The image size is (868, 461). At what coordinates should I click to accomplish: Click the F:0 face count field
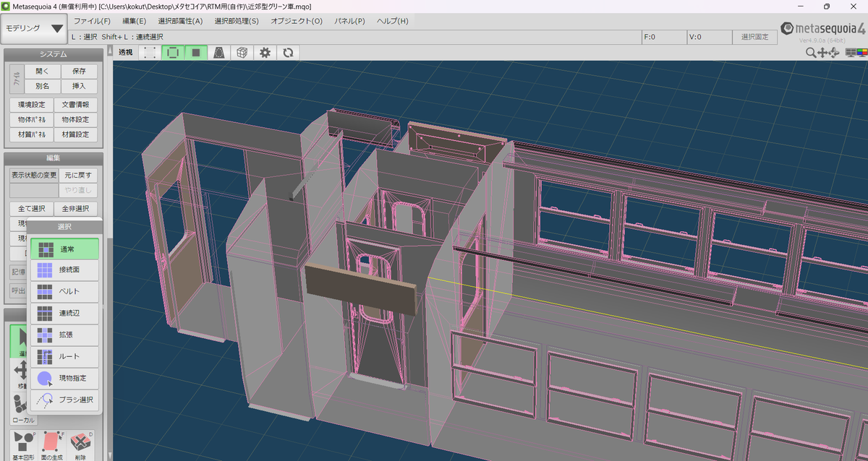(x=663, y=37)
